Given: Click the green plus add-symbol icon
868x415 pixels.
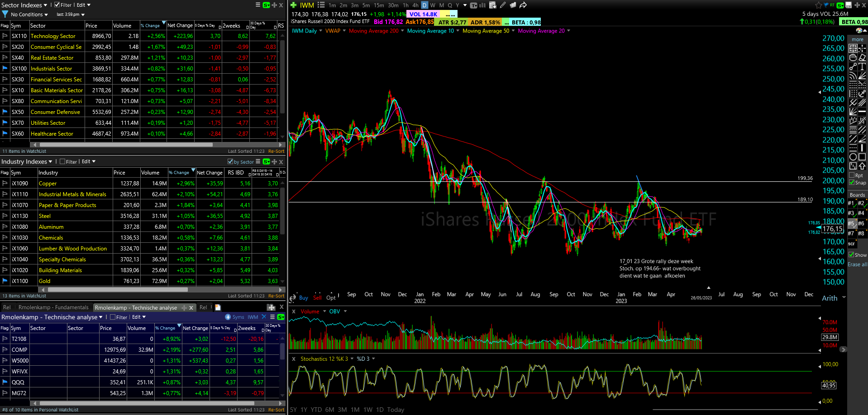Looking at the screenshot, I should [294, 5].
